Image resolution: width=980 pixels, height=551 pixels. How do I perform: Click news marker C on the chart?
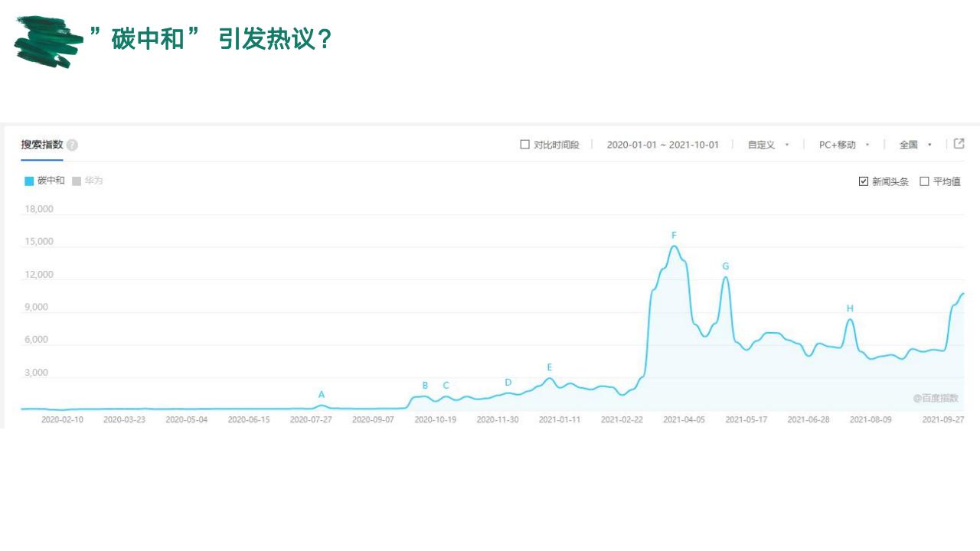click(x=446, y=386)
